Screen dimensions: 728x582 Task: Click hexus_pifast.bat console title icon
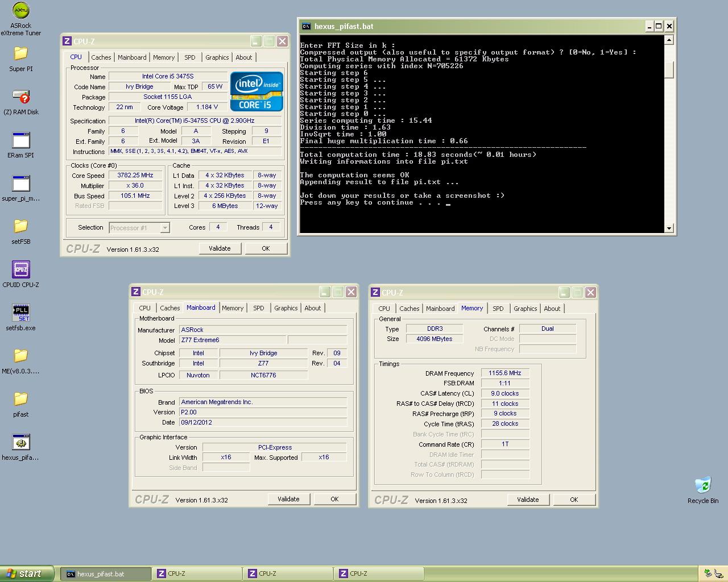click(306, 26)
